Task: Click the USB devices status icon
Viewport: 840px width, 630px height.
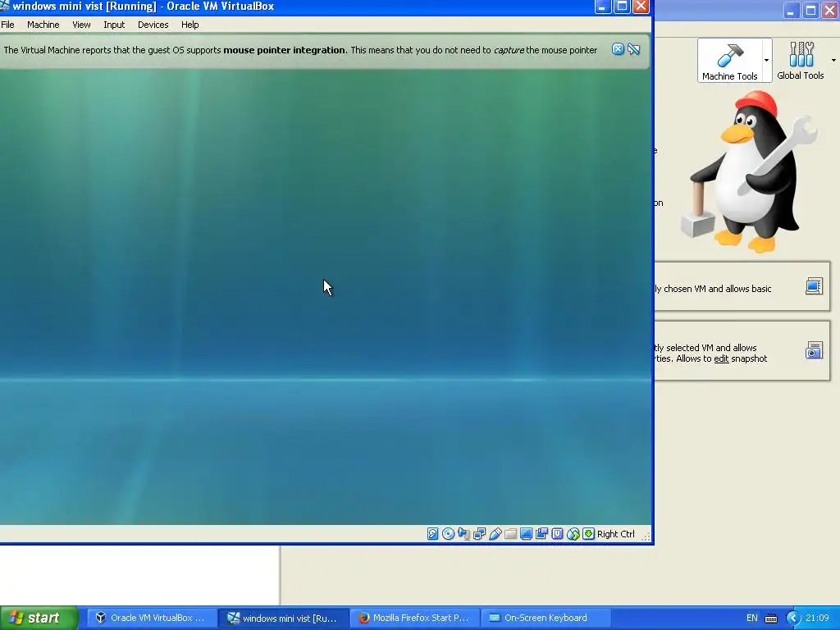Action: 495,533
